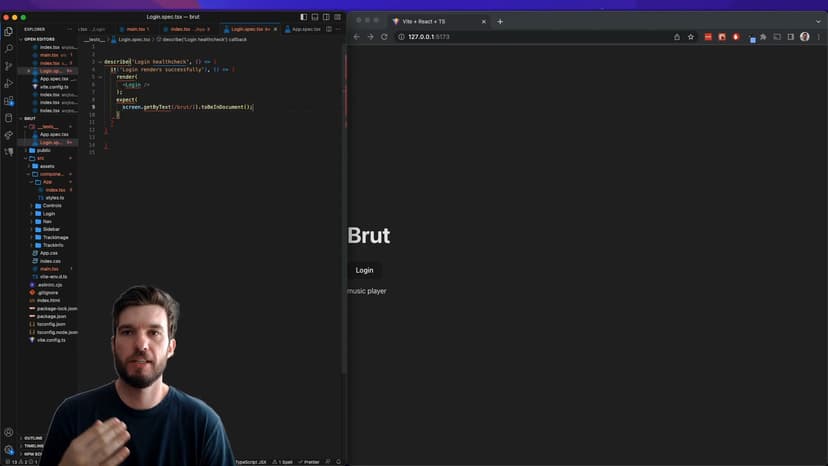Switch to the main.tsx editor tab
The width and height of the screenshot is (828, 466).
tap(137, 29)
